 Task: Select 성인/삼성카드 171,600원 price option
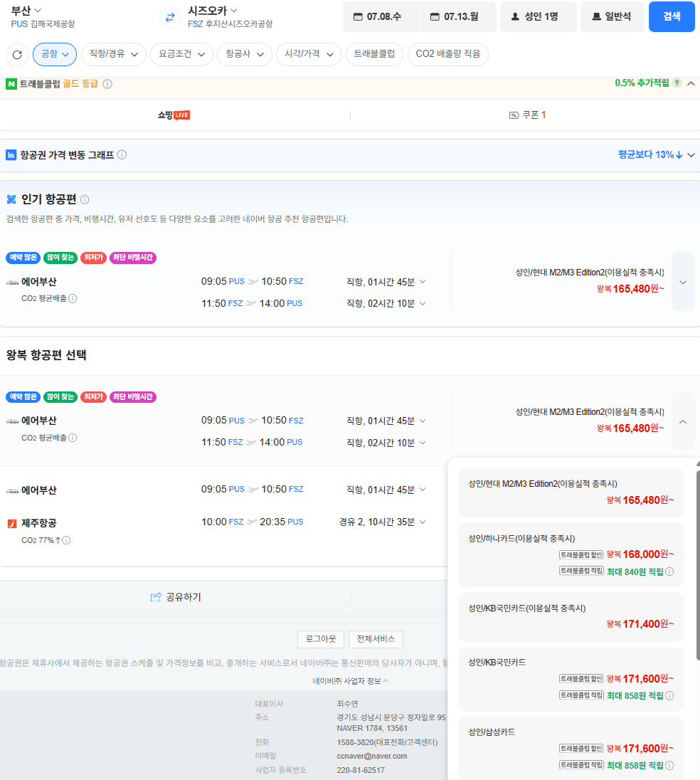(571, 749)
